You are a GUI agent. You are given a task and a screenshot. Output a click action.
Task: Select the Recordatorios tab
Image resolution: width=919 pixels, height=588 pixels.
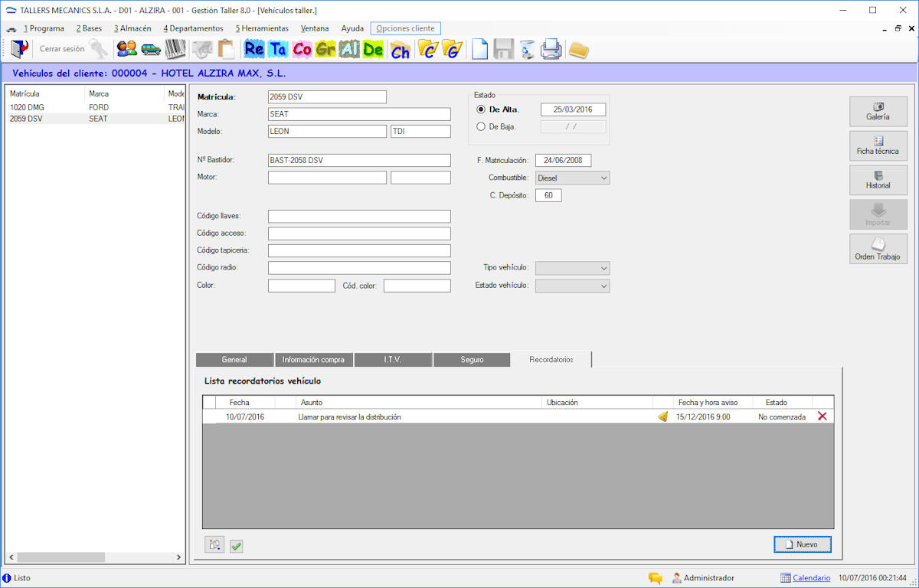click(x=551, y=359)
